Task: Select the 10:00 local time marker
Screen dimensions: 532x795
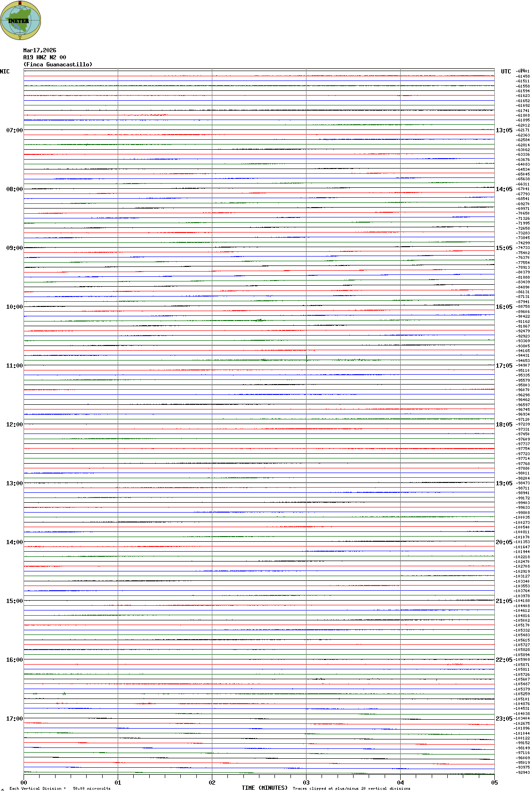Action: point(14,307)
